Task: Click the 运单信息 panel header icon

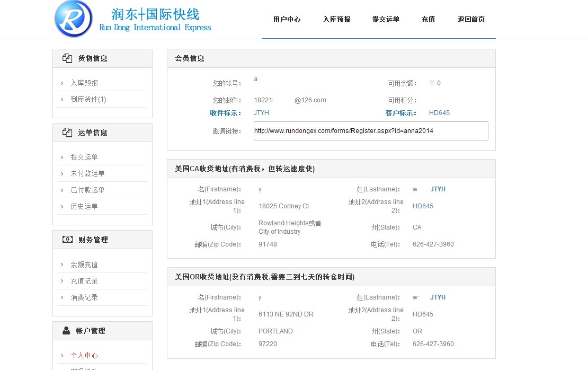Action: [x=67, y=133]
